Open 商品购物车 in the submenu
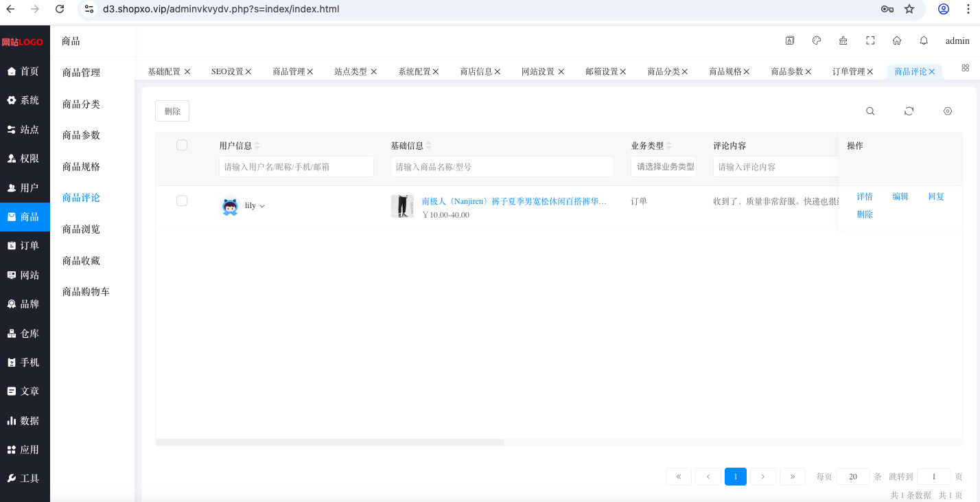 (x=86, y=292)
